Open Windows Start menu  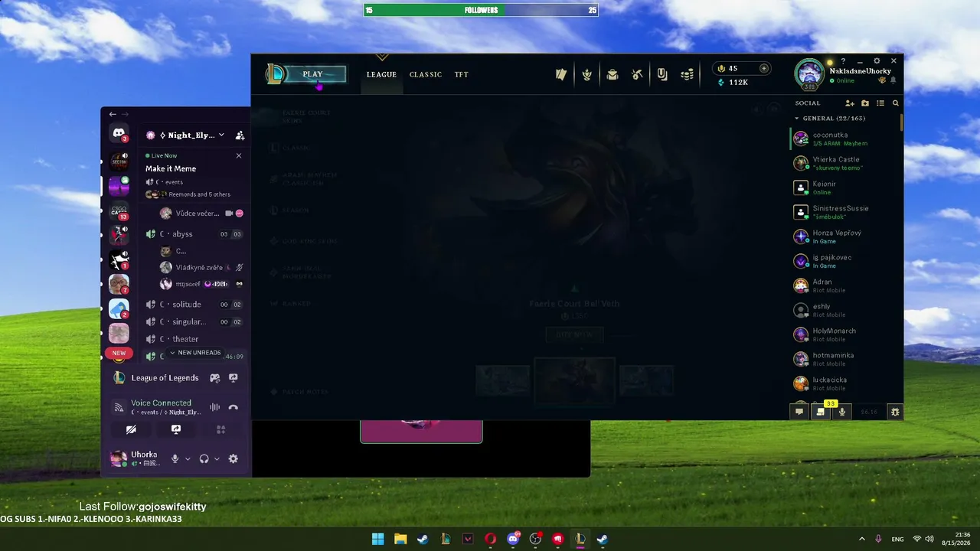(x=377, y=539)
